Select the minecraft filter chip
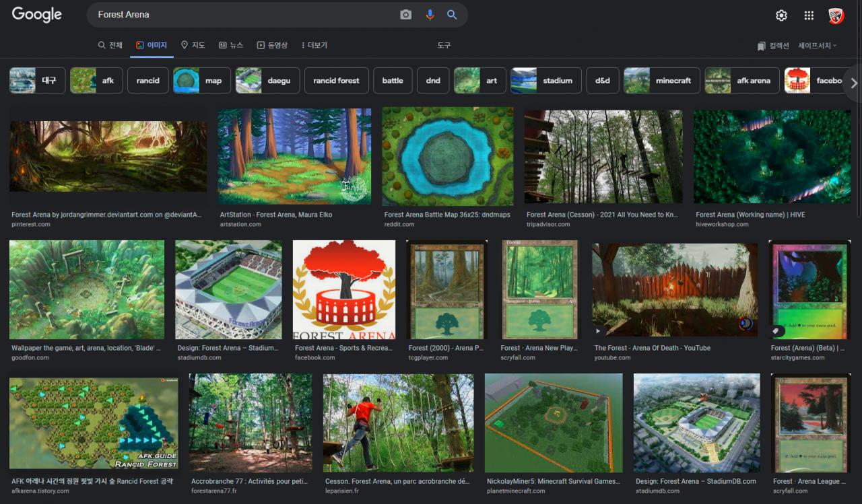 [x=662, y=80]
